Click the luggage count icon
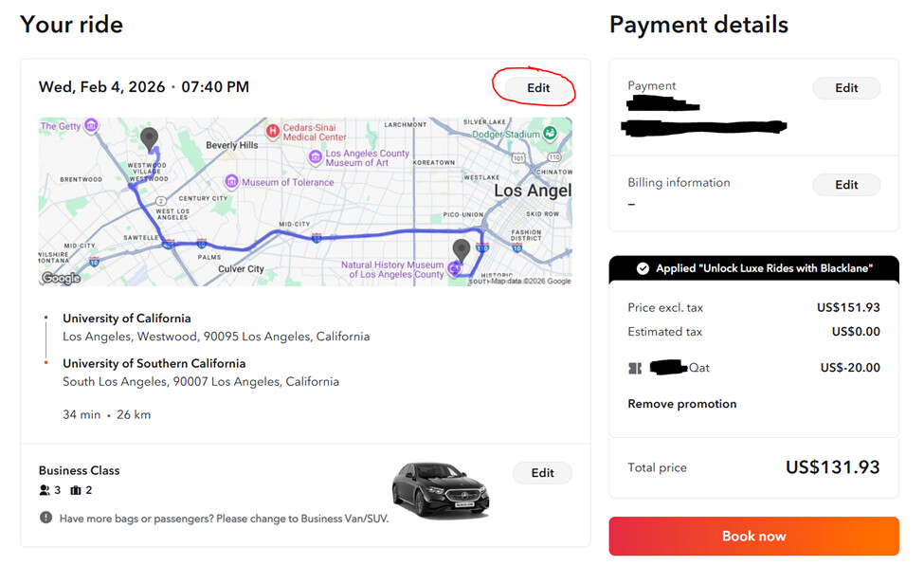This screenshot has width=924, height=566. tap(76, 490)
